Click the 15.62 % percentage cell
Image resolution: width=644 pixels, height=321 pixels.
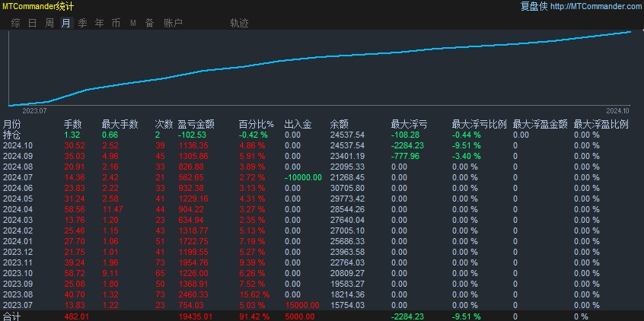pos(254,294)
